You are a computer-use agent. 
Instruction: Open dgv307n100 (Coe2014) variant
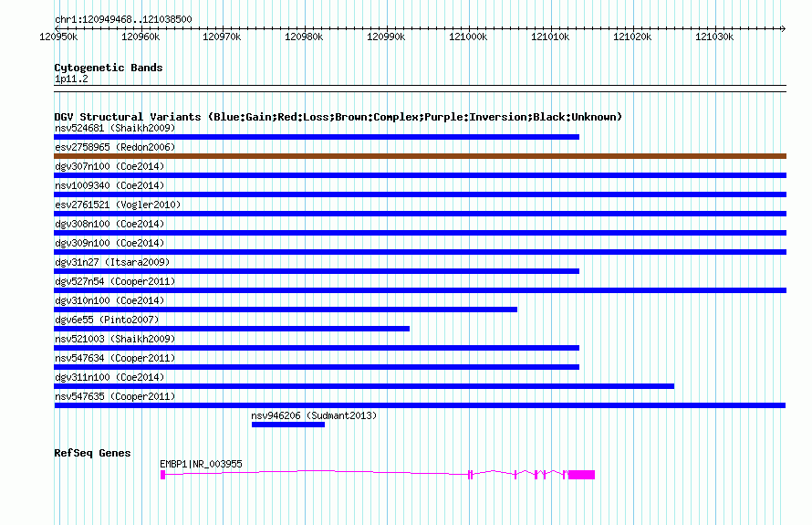(109, 166)
